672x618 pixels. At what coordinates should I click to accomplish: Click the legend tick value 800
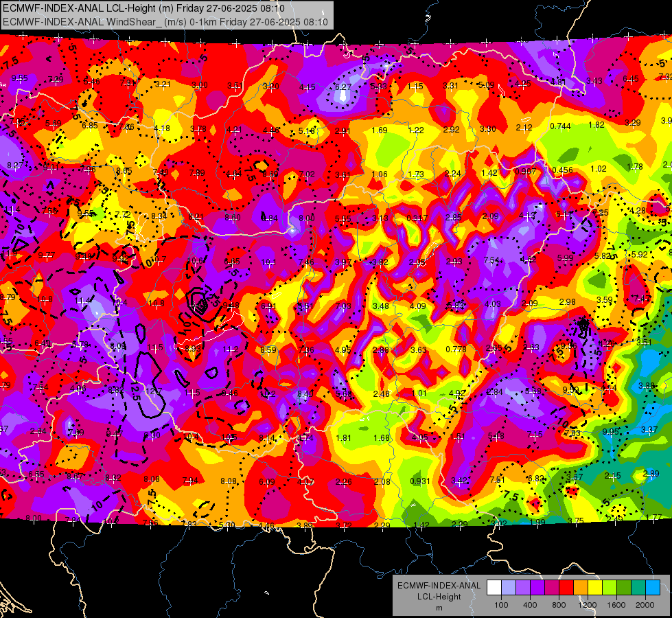[x=559, y=605]
